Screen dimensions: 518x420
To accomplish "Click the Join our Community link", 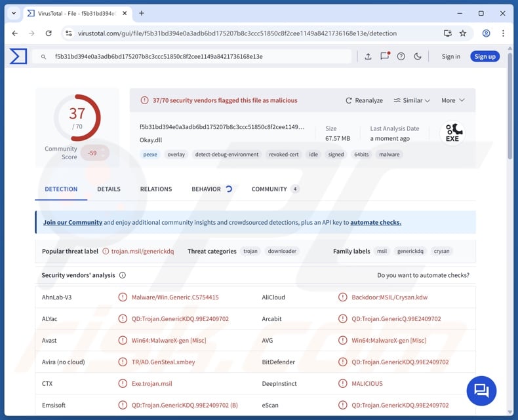I will point(73,222).
